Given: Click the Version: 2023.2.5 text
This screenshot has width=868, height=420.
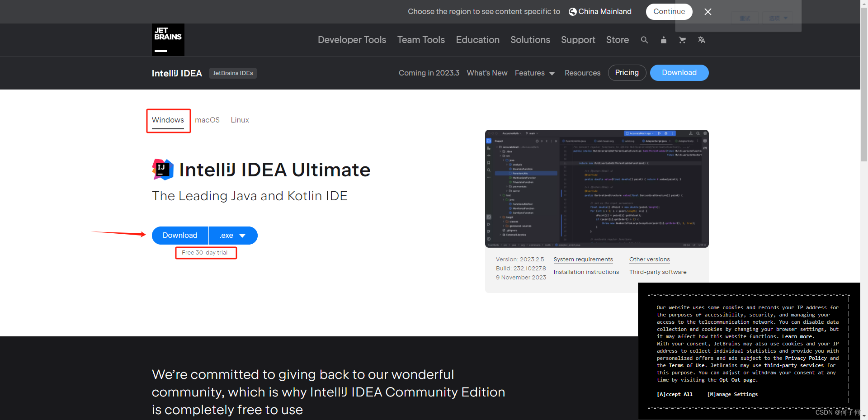Looking at the screenshot, I should click(x=520, y=260).
